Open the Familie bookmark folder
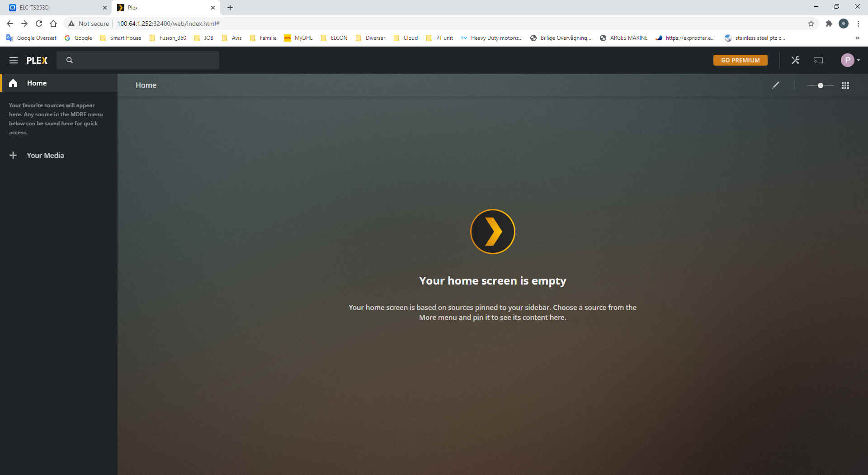The width and height of the screenshot is (868, 475). point(263,38)
